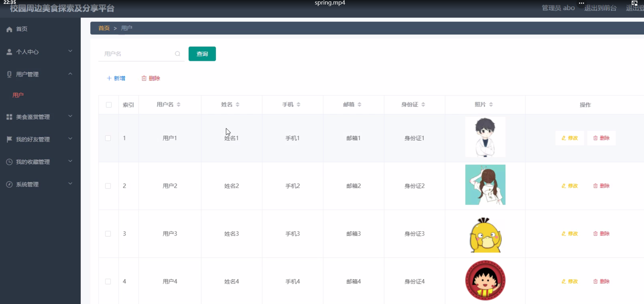Click the home icon in sidebar
The image size is (644, 304).
[x=9, y=29]
